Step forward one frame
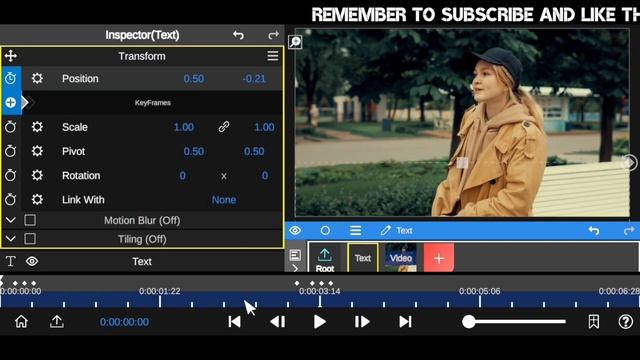 click(362, 322)
